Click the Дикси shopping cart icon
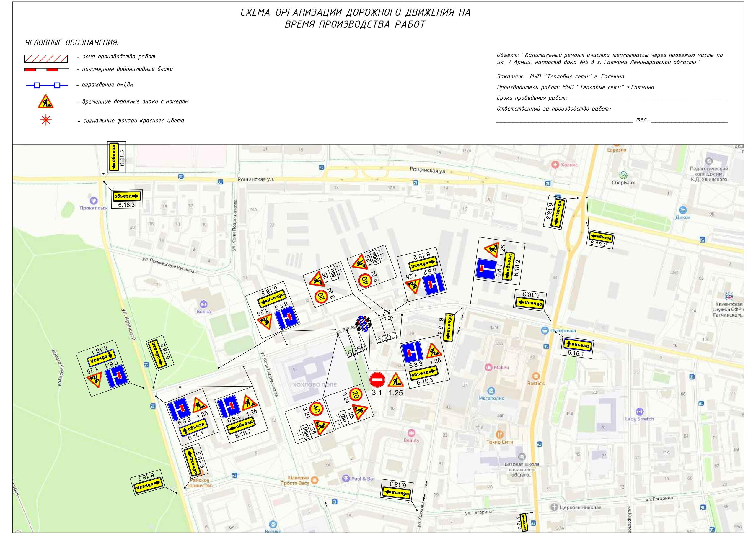Viewport: 756px width, 534px height. [682, 210]
